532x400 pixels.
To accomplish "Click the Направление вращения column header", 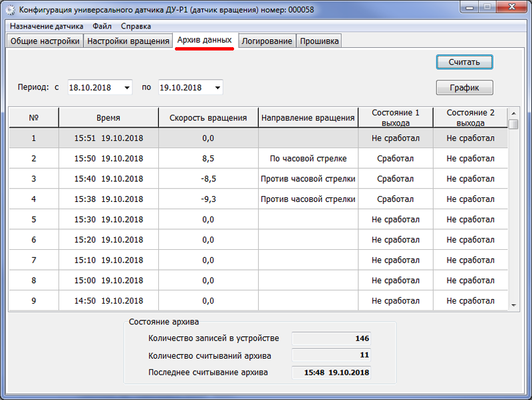I will (x=308, y=118).
